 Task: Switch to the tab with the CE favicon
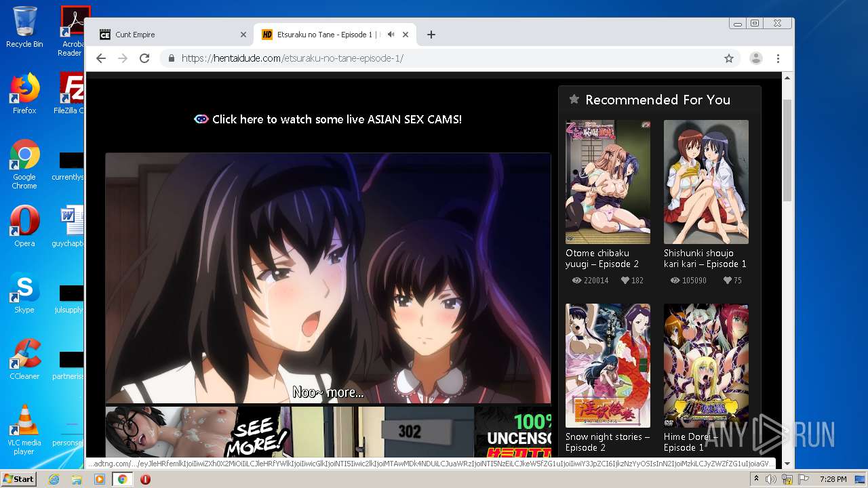click(x=172, y=35)
